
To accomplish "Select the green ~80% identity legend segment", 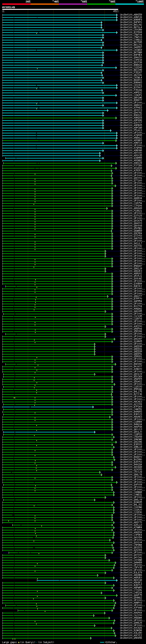I will click(x=101, y=4).
